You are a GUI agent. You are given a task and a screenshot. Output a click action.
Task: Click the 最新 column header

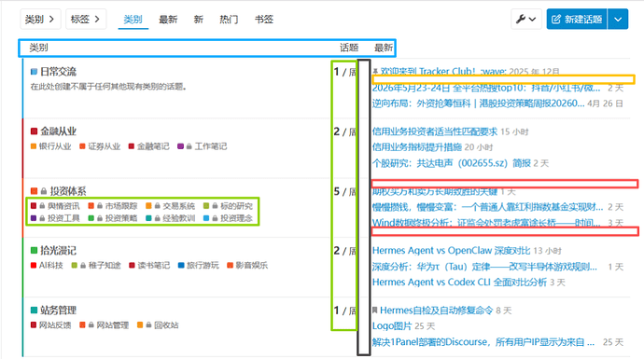click(384, 48)
